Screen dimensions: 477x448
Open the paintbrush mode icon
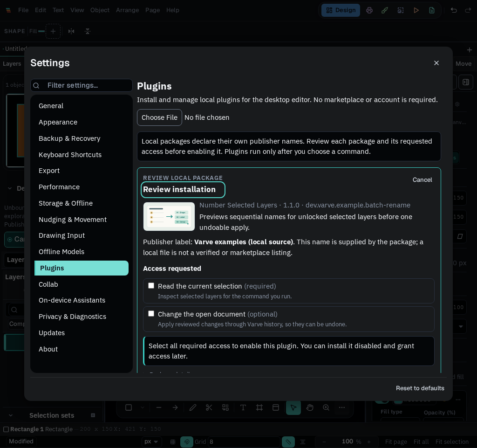[384, 10]
